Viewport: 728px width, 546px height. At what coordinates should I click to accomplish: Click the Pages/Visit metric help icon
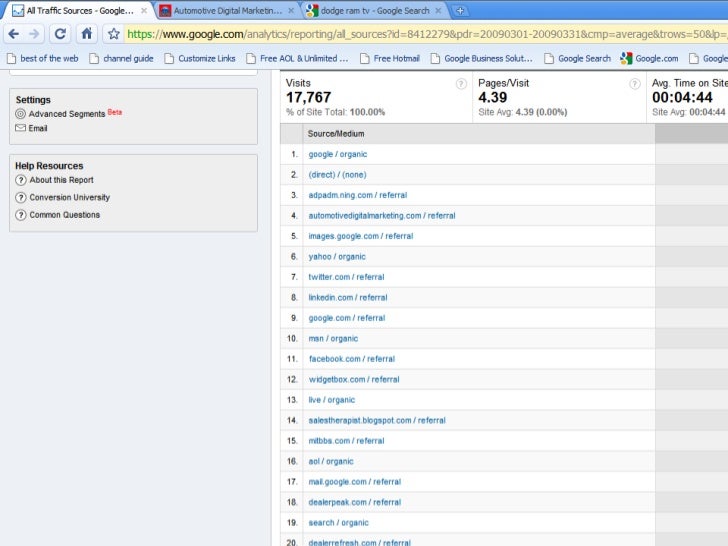(635, 84)
